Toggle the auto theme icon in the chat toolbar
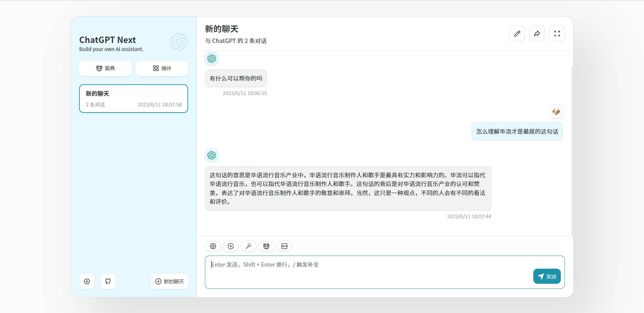This screenshot has height=313, width=644. tap(230, 246)
